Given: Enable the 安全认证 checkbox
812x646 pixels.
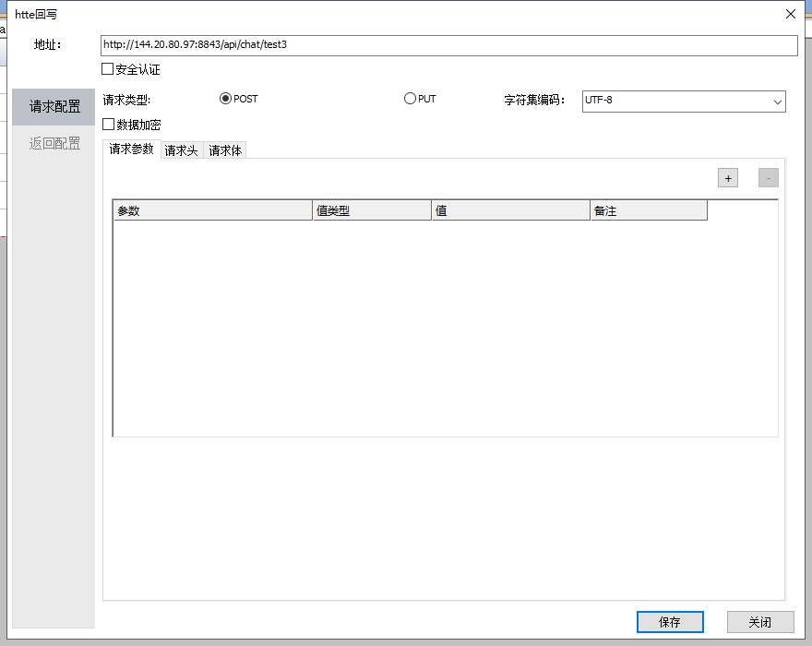Looking at the screenshot, I should pyautogui.click(x=108, y=69).
